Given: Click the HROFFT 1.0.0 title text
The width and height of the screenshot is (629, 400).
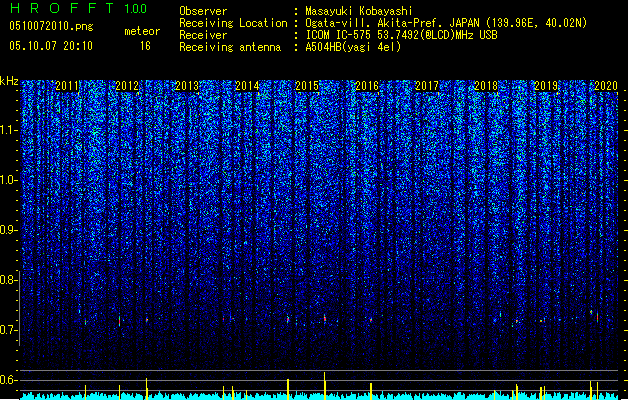Looking at the screenshot, I should tap(78, 8).
